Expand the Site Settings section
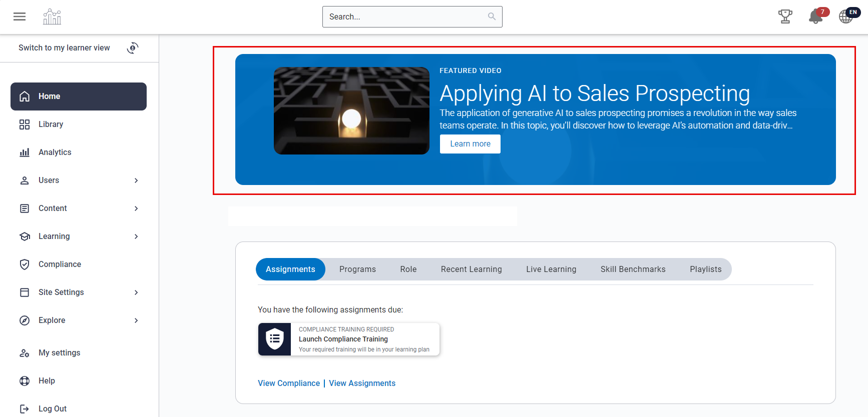 point(136,292)
